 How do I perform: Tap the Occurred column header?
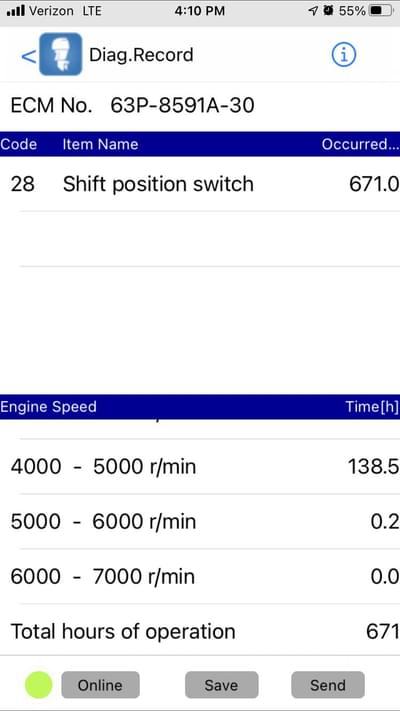[361, 144]
